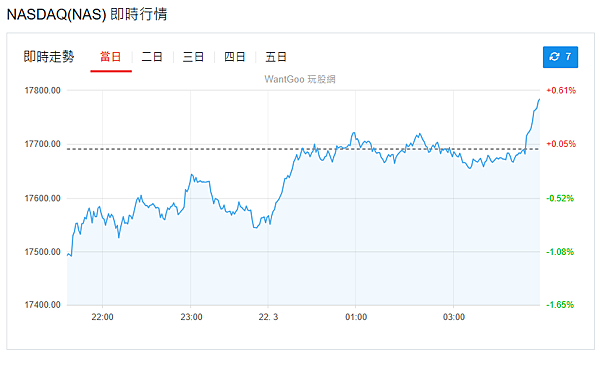
Task: Click the 22. 3 date axis marker
Action: [268, 317]
